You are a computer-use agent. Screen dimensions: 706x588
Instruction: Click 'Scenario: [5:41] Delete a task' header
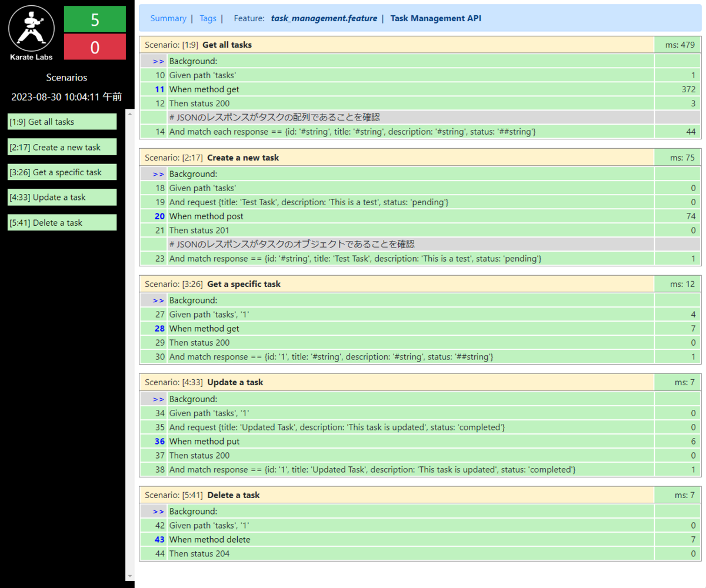point(397,495)
